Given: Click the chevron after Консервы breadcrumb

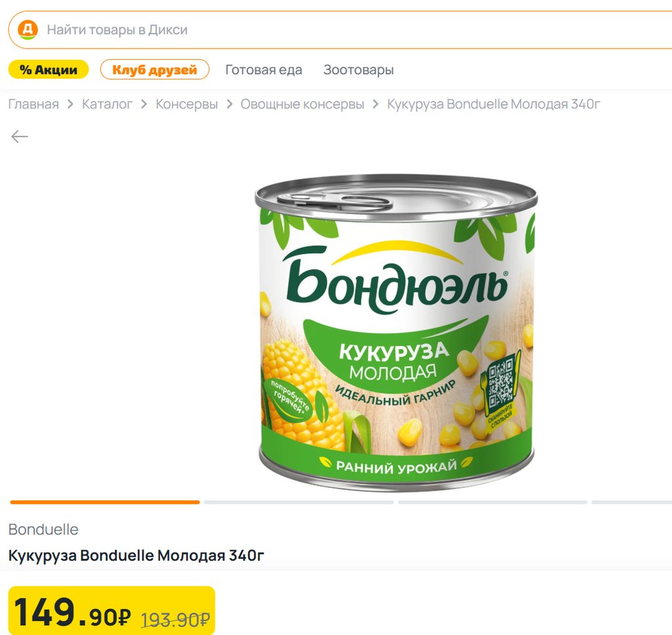Looking at the screenshot, I should click(x=230, y=104).
